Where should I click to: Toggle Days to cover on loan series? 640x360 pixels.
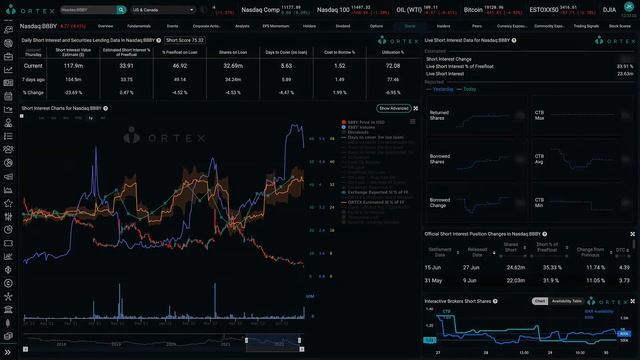coord(373,138)
